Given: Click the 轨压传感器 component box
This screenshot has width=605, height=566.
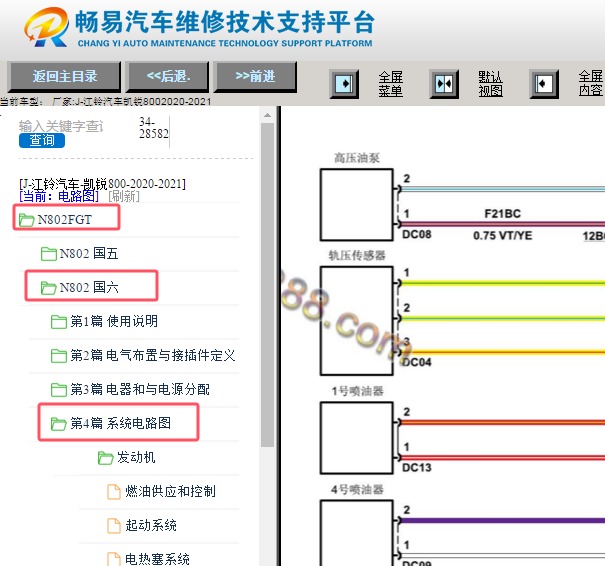Looking at the screenshot, I should [x=357, y=320].
